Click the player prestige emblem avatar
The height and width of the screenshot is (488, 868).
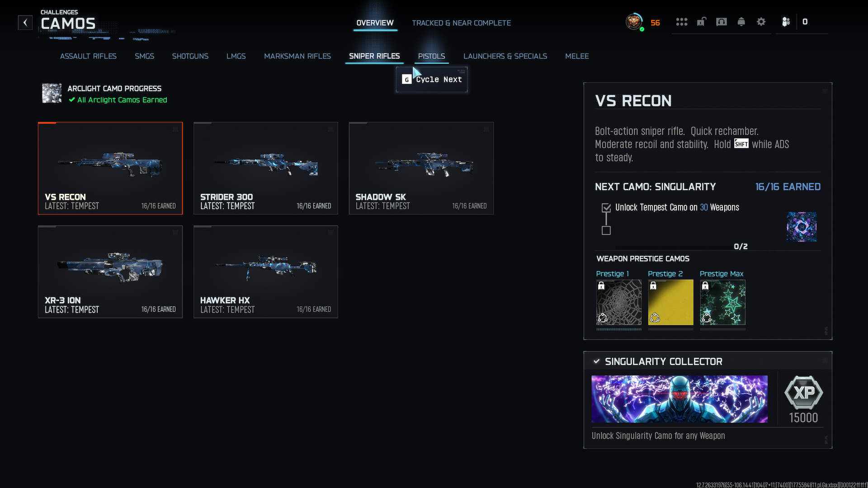634,21
